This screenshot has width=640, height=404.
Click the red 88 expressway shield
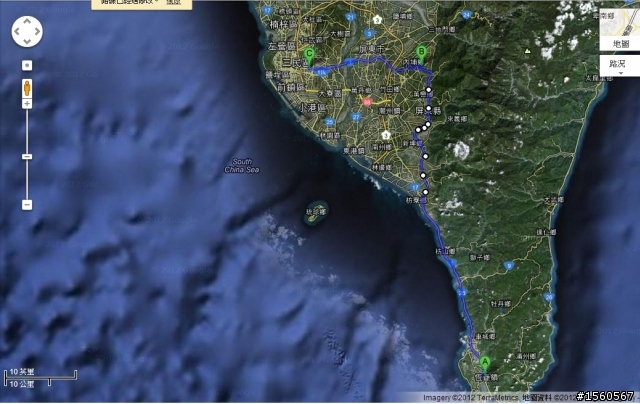pyautogui.click(x=367, y=102)
